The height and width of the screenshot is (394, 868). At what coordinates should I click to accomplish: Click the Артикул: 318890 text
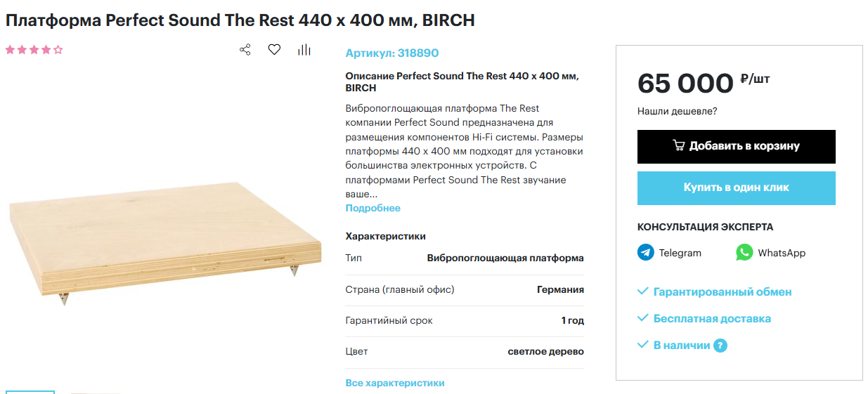[x=392, y=53]
